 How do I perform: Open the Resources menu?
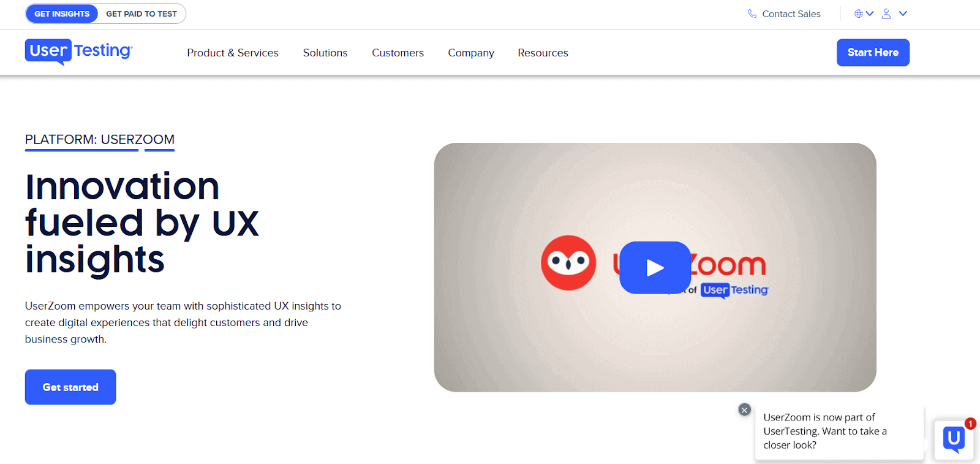[543, 53]
